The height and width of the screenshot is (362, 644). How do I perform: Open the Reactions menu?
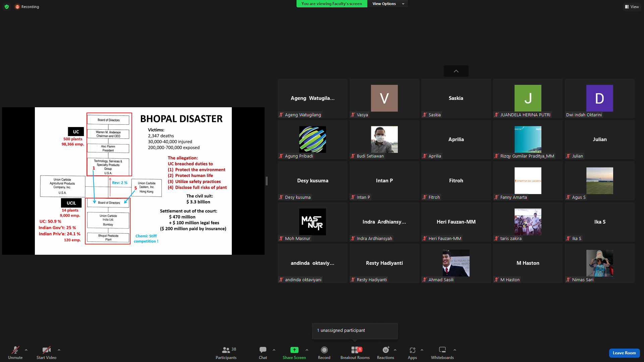tap(386, 353)
